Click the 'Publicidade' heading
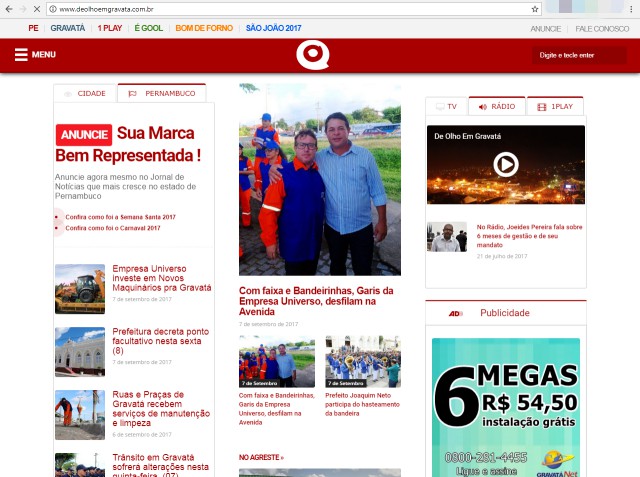The width and height of the screenshot is (640, 477). tap(505, 313)
